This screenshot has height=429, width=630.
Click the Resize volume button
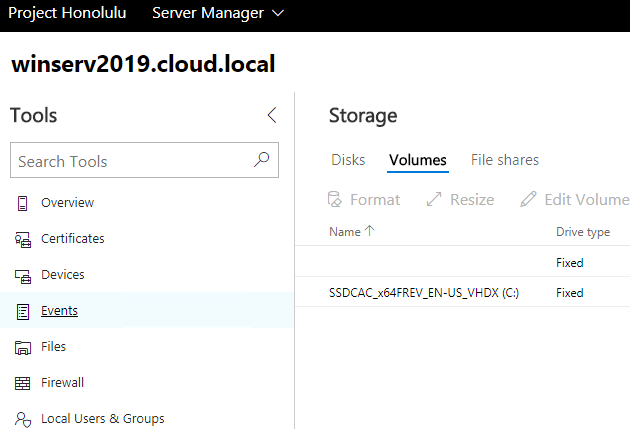[460, 200]
